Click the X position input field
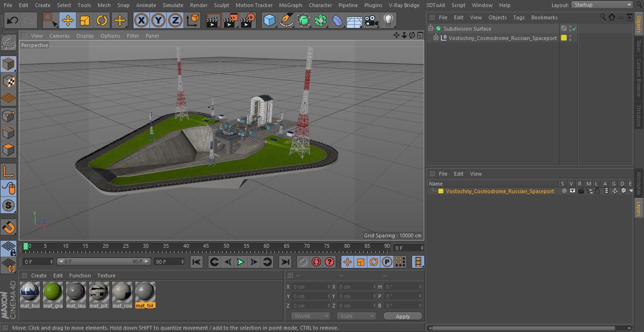Image resolution: width=644 pixels, height=332 pixels. coord(312,287)
